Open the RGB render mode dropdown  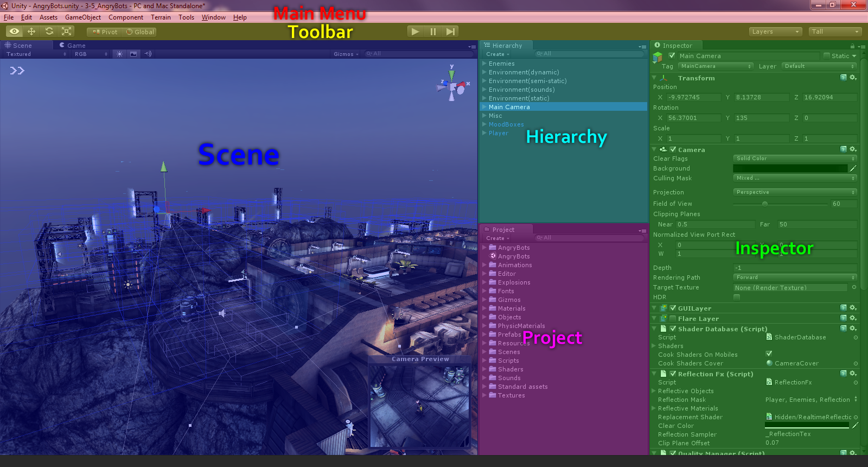[91, 54]
